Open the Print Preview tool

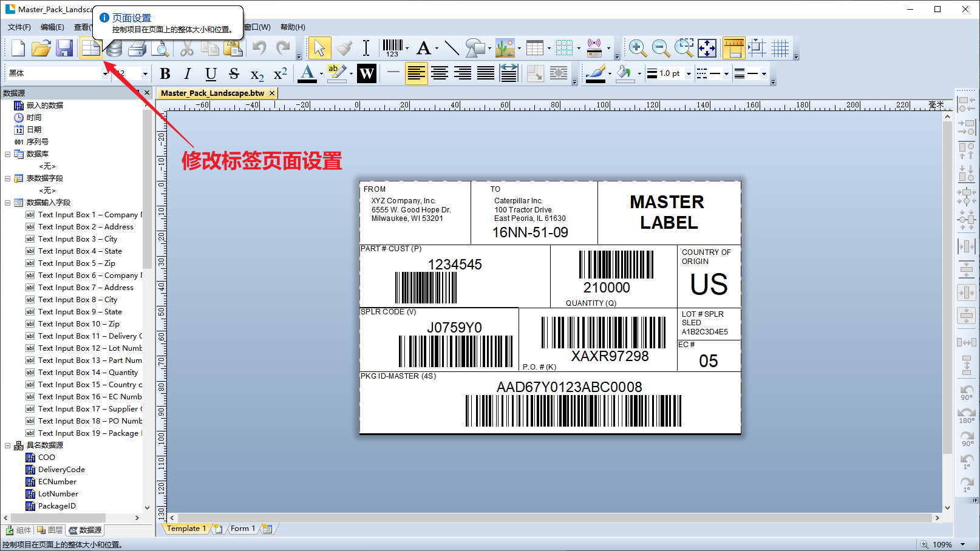[161, 48]
